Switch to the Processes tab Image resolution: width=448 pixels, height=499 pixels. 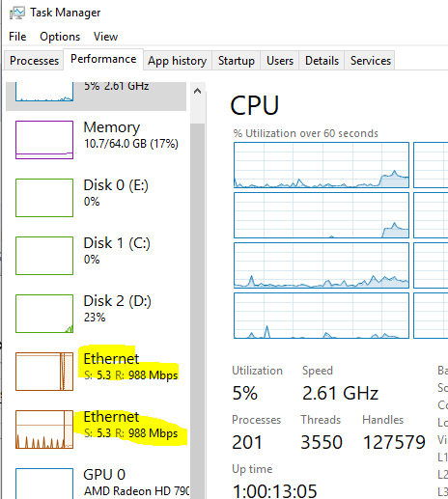[x=34, y=61]
